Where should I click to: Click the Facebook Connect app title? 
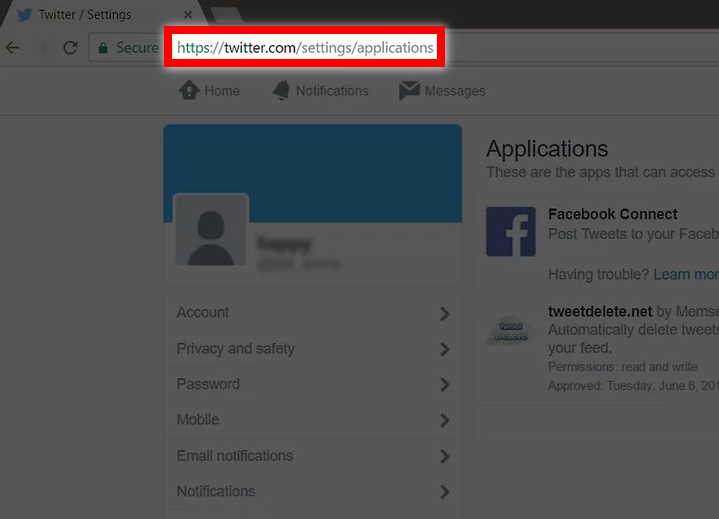coord(613,214)
